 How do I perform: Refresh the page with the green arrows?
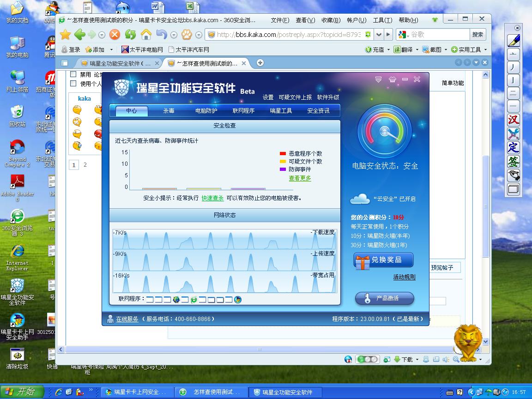point(130,34)
